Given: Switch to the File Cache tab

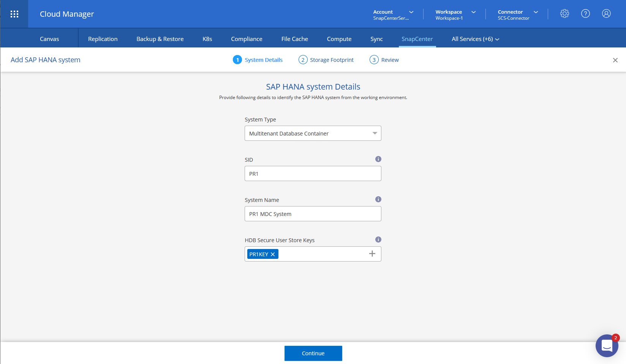Looking at the screenshot, I should (x=295, y=39).
